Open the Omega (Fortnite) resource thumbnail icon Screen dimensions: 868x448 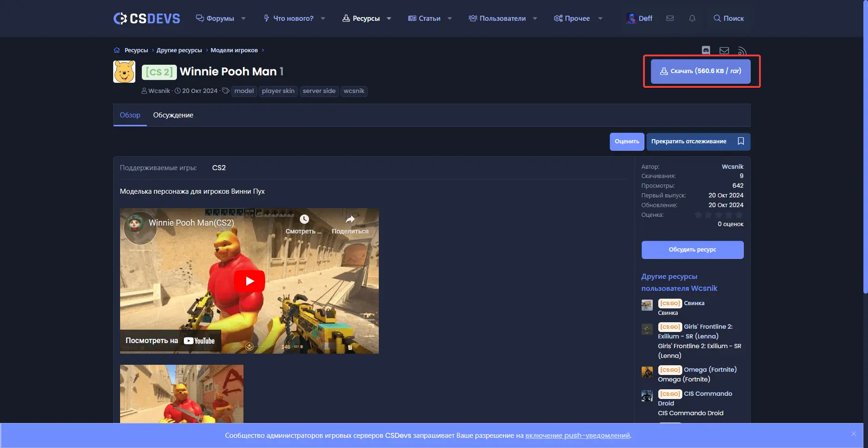(647, 372)
